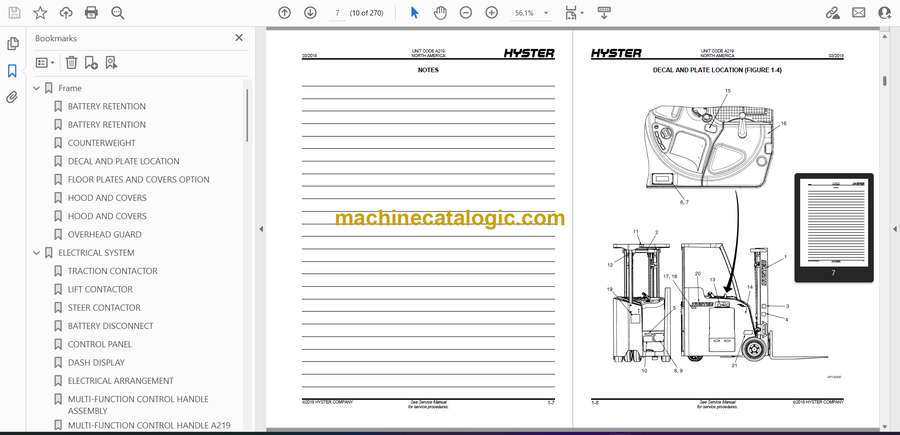The image size is (900, 435).
Task: Open the CONTROL PANEL bookmark
Action: click(x=100, y=344)
